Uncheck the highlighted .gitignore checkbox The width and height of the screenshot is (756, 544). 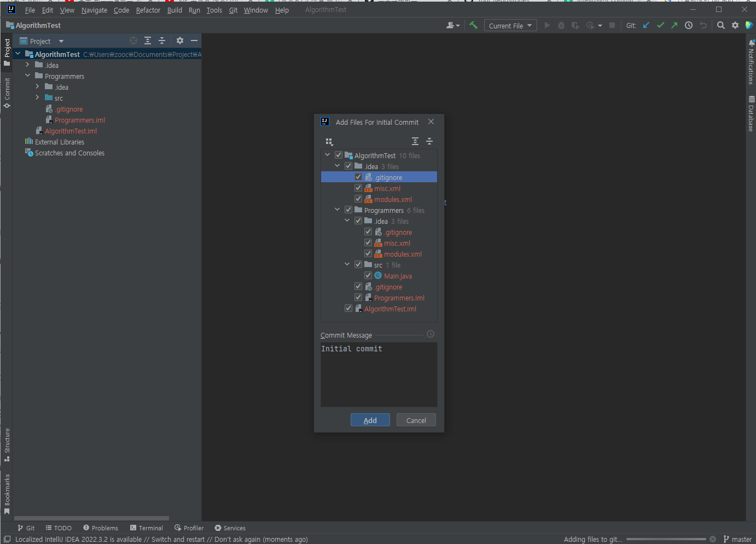click(x=358, y=177)
